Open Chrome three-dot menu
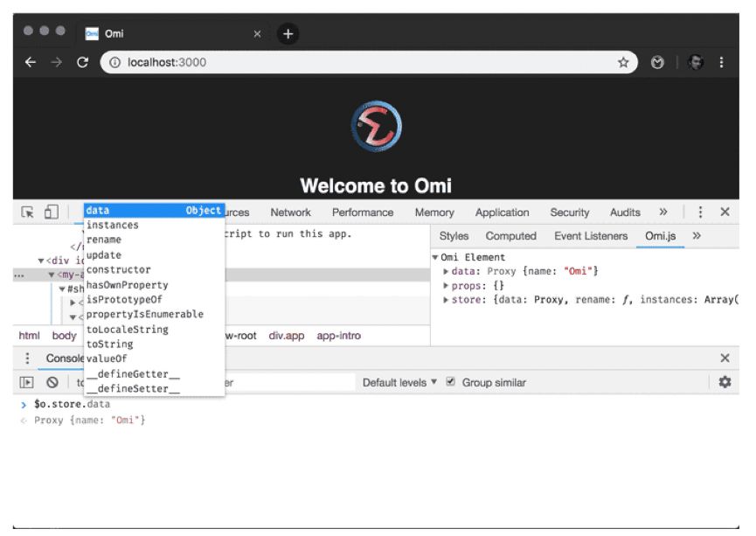Screen dimensions: 756x536 click(721, 62)
